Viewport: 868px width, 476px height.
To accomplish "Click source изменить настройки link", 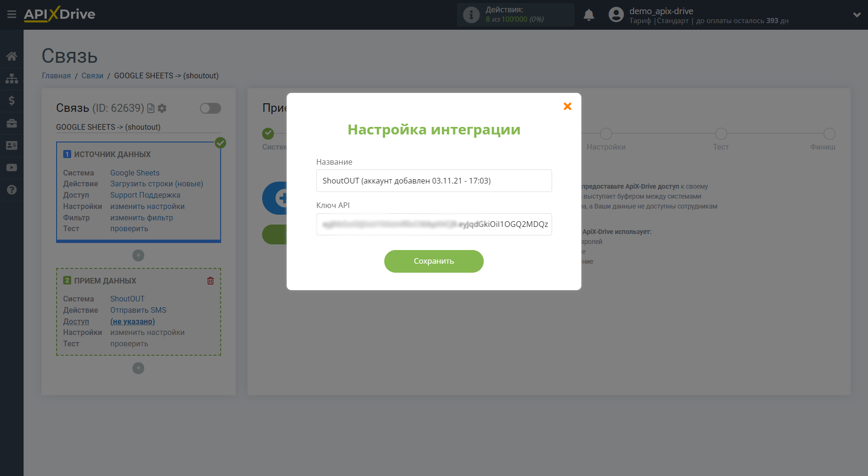I will tap(148, 207).
